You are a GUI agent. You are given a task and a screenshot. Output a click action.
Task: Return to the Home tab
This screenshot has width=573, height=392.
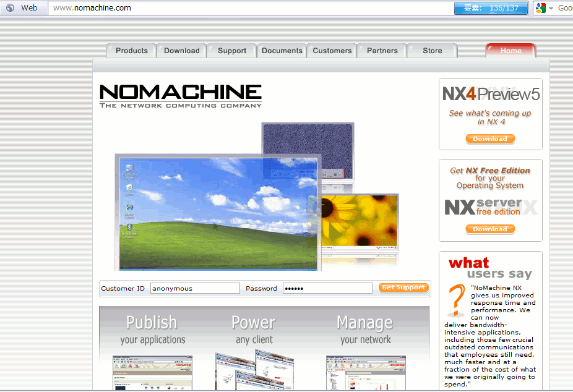click(511, 51)
